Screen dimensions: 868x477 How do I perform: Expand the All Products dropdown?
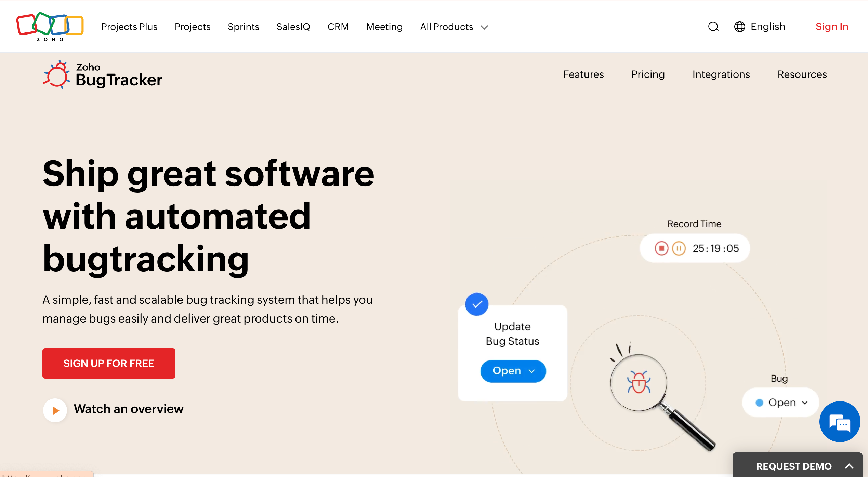454,27
